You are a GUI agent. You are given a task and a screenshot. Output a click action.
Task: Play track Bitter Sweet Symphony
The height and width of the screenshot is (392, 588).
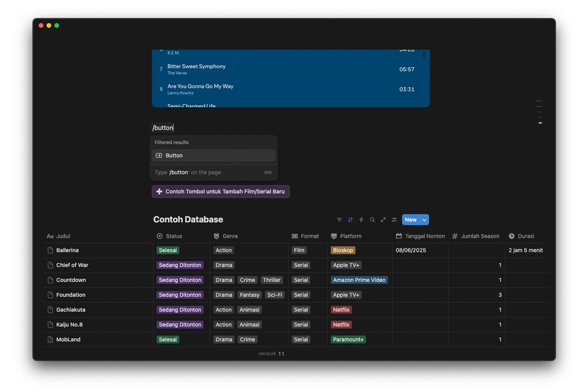click(197, 66)
